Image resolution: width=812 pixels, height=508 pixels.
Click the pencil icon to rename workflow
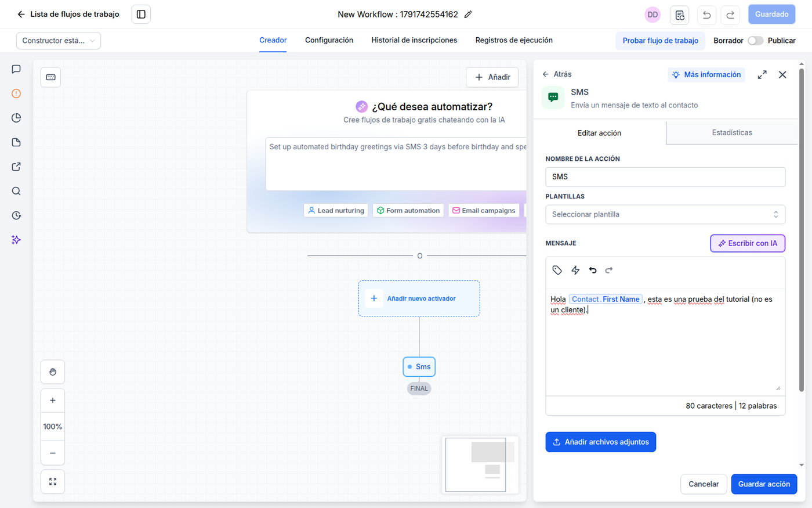468,15
